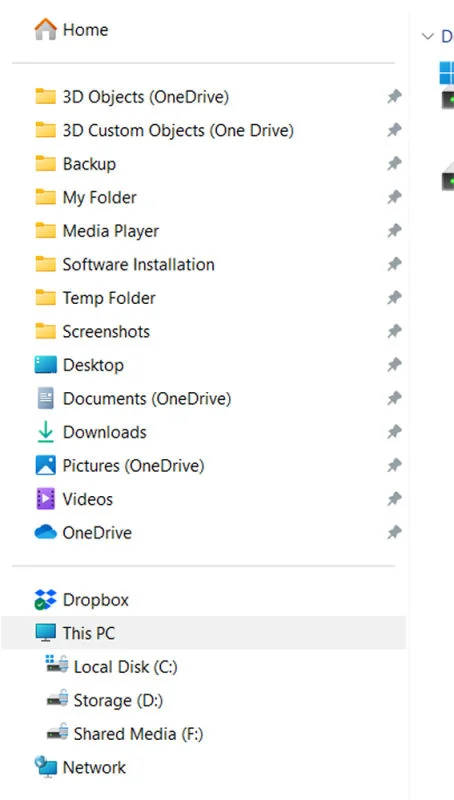Click the Network icon

(x=45, y=767)
